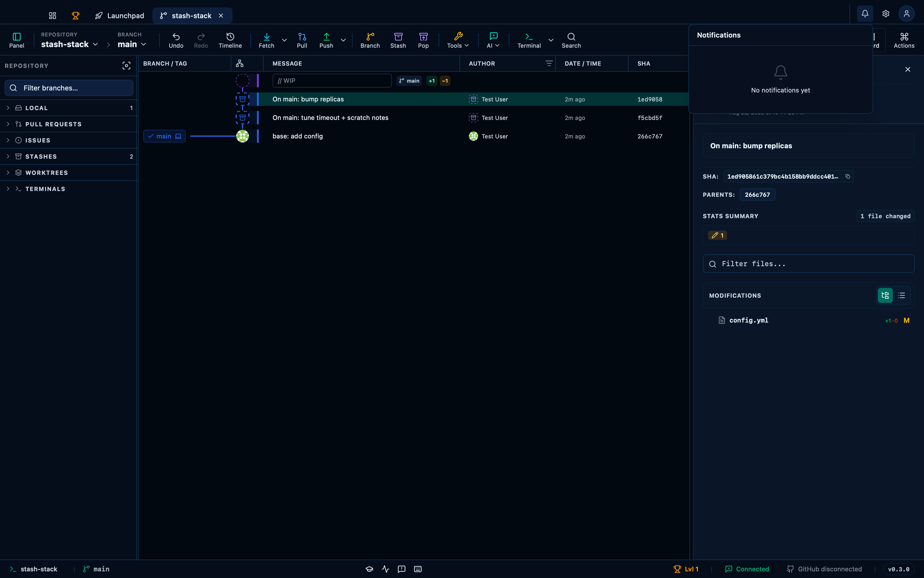
Task: Open the user profile icon
Action: coord(906,14)
